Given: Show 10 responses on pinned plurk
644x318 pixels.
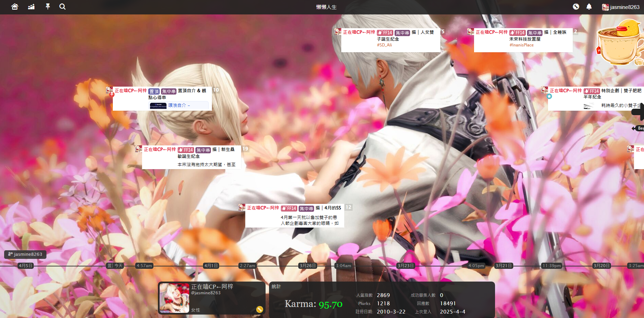Looking at the screenshot, I should point(216,90).
